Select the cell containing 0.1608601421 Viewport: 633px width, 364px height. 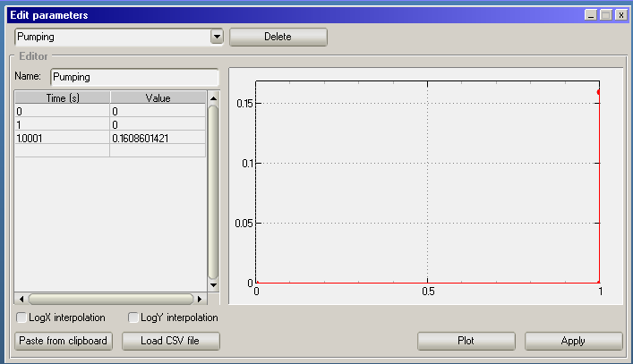click(x=158, y=138)
